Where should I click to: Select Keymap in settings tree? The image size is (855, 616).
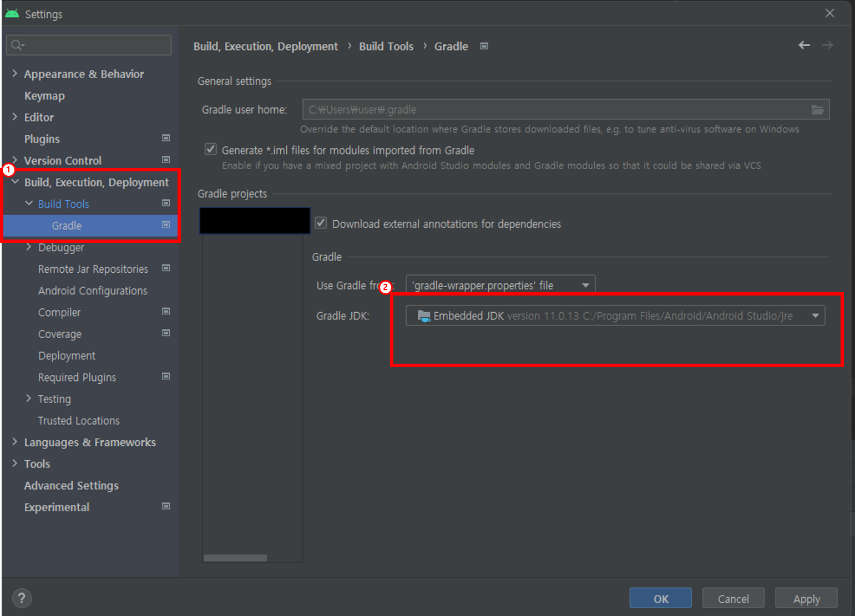coord(44,96)
